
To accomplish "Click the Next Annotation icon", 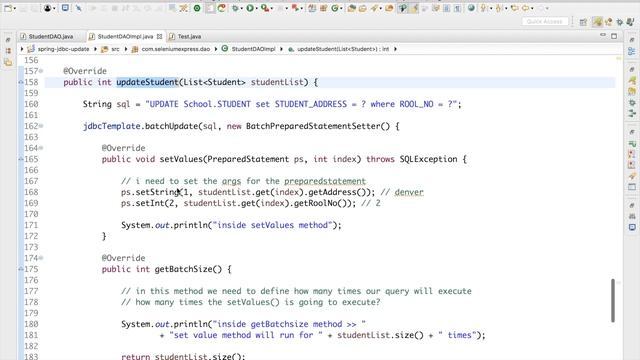I will 484,8.
